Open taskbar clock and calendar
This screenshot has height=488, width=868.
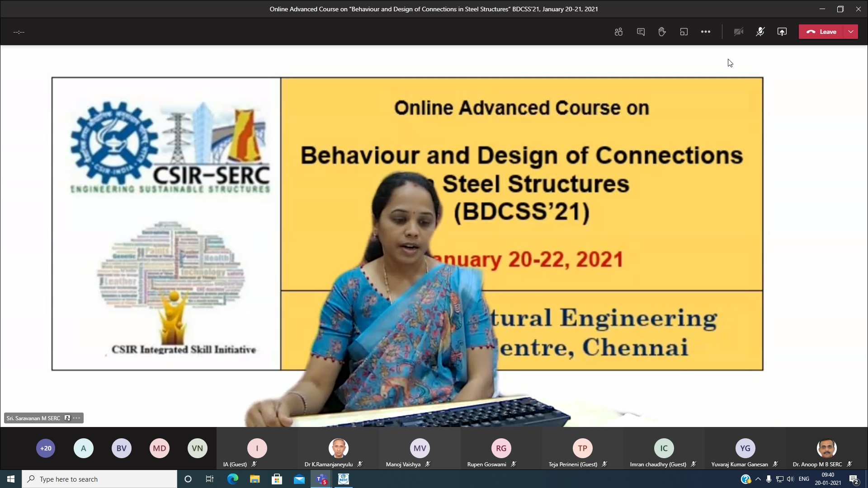[828, 479]
